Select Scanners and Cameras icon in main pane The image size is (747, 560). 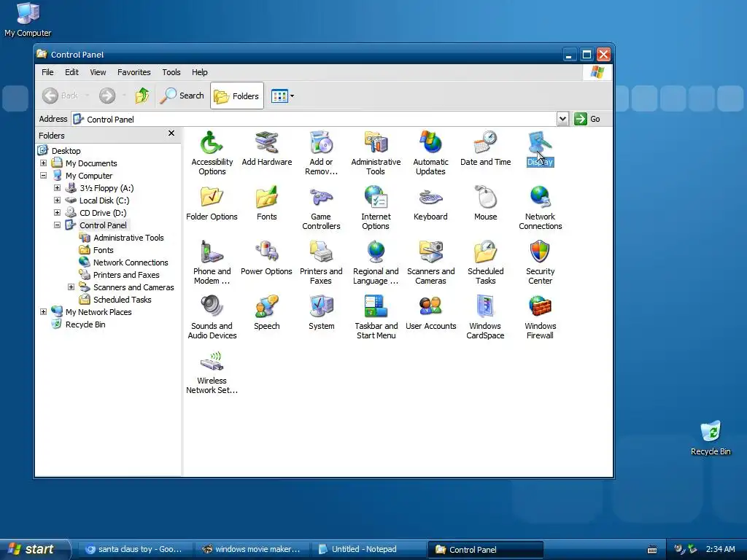tap(430, 262)
